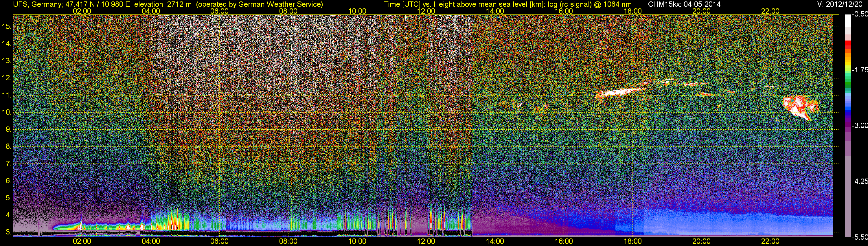Click the 'elevation: 2712 m' text
The height and width of the screenshot is (246, 868).
coord(163,4)
